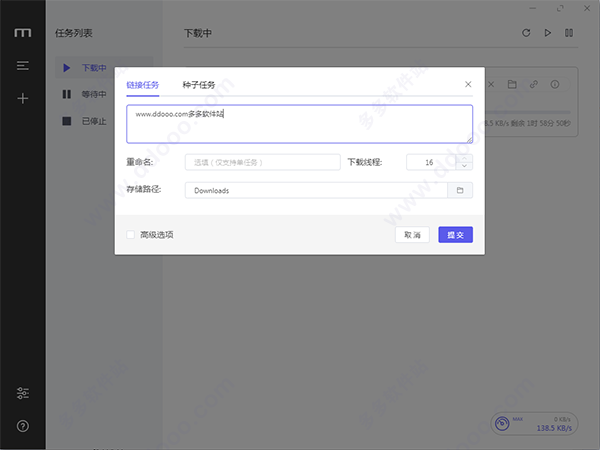Browse storage path folder icon

[460, 190]
